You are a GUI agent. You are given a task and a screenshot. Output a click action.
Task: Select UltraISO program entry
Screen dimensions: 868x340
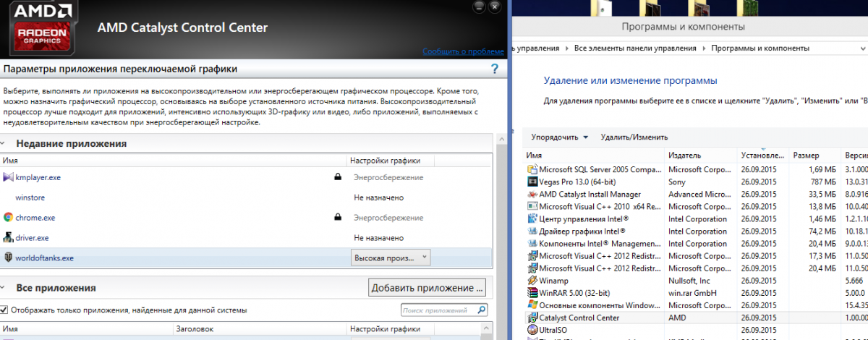click(696, 329)
